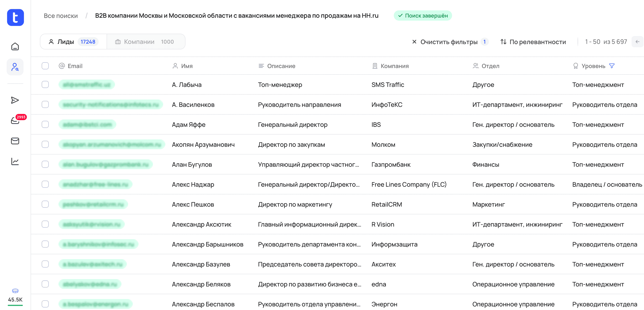644x310 pixels.
Task: Click description Руководитель направления
Action: point(300,104)
